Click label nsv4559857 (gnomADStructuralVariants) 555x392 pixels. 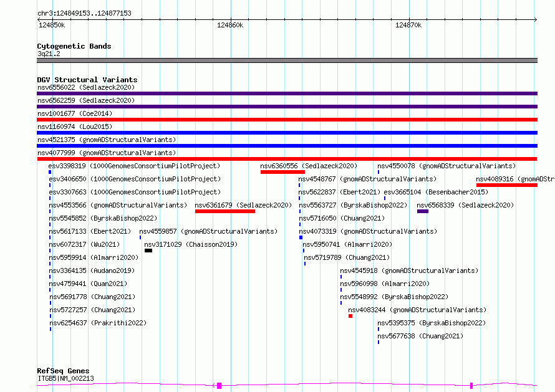pos(208,231)
